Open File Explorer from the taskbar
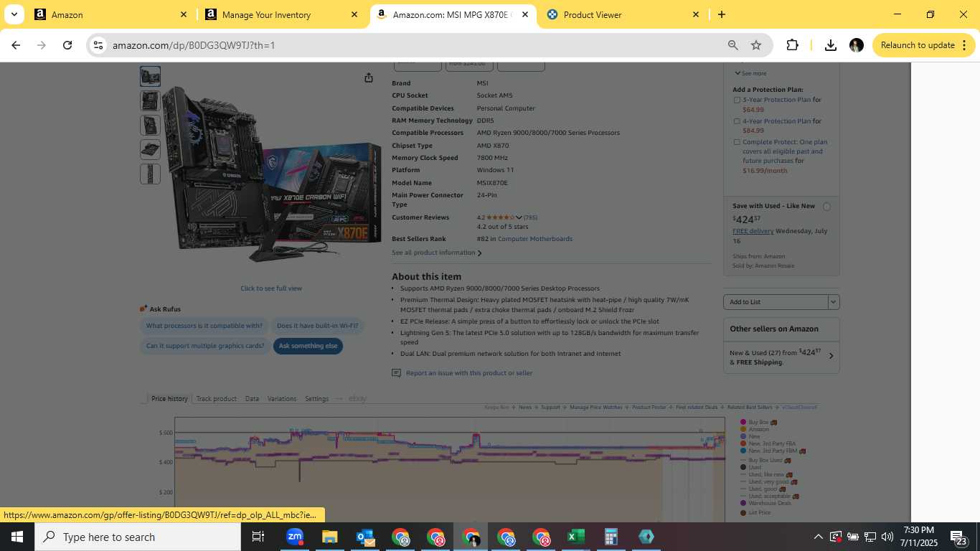This screenshot has width=980, height=551. pos(329,537)
